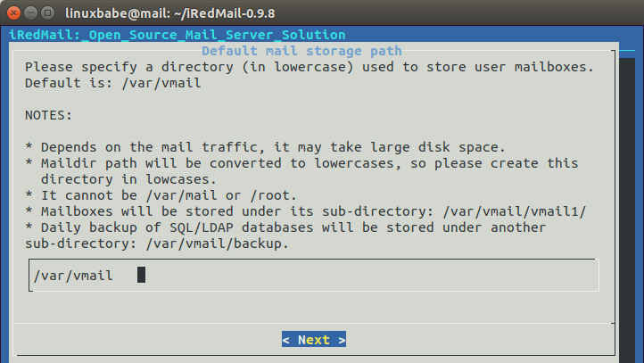This screenshot has height=363, width=644.
Task: Click the Default mail storage path dialog title
Action: (x=301, y=51)
